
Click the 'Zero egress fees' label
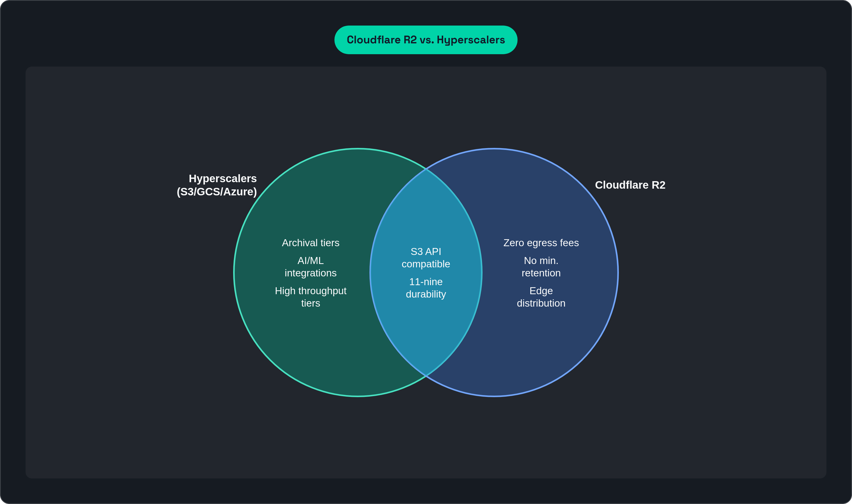(541, 243)
